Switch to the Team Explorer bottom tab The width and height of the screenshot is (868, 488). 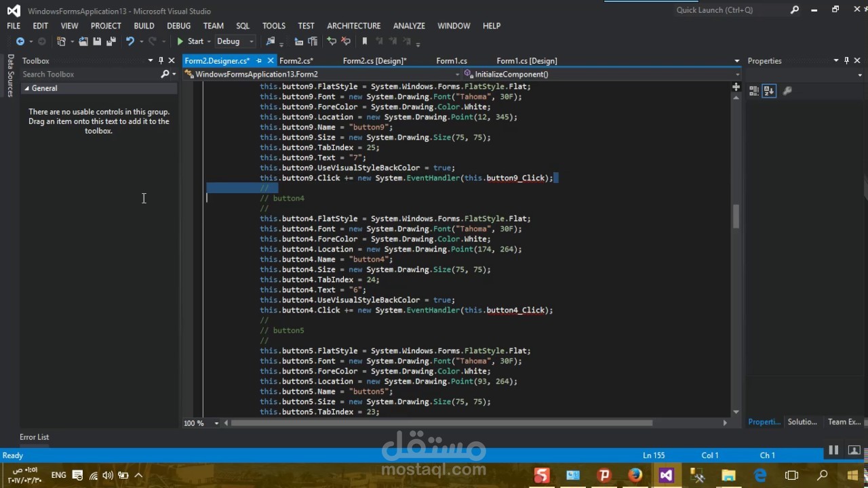pyautogui.click(x=844, y=422)
